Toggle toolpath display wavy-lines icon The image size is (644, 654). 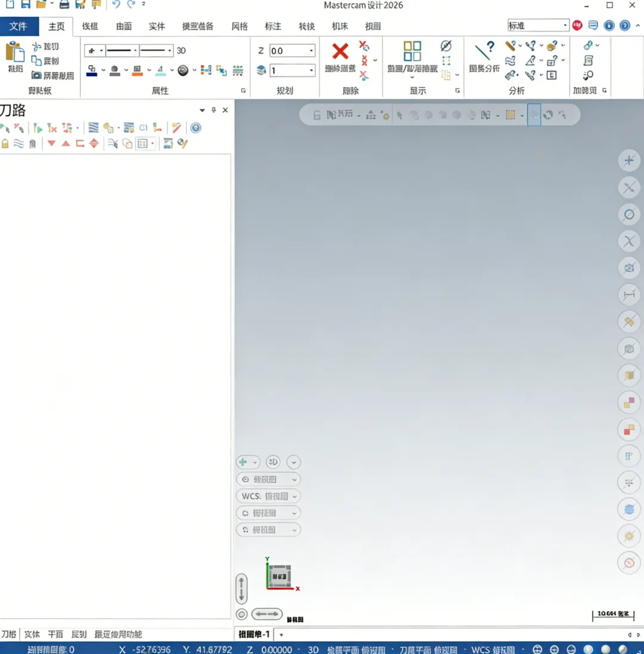tap(18, 143)
